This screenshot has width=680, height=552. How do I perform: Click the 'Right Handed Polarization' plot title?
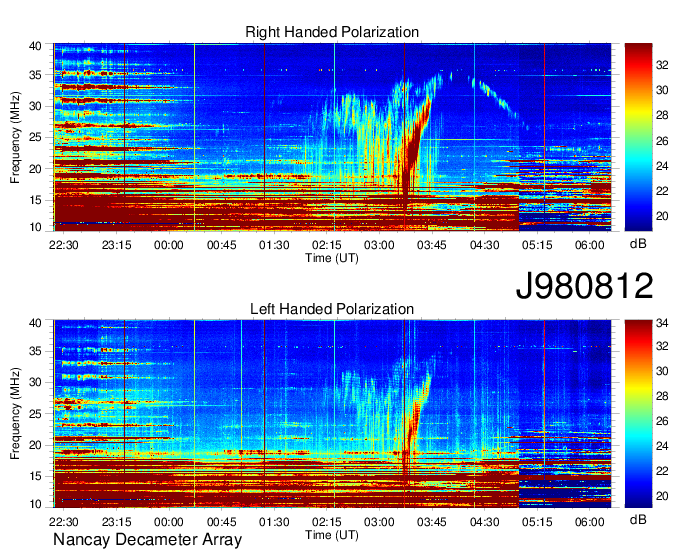pos(332,32)
